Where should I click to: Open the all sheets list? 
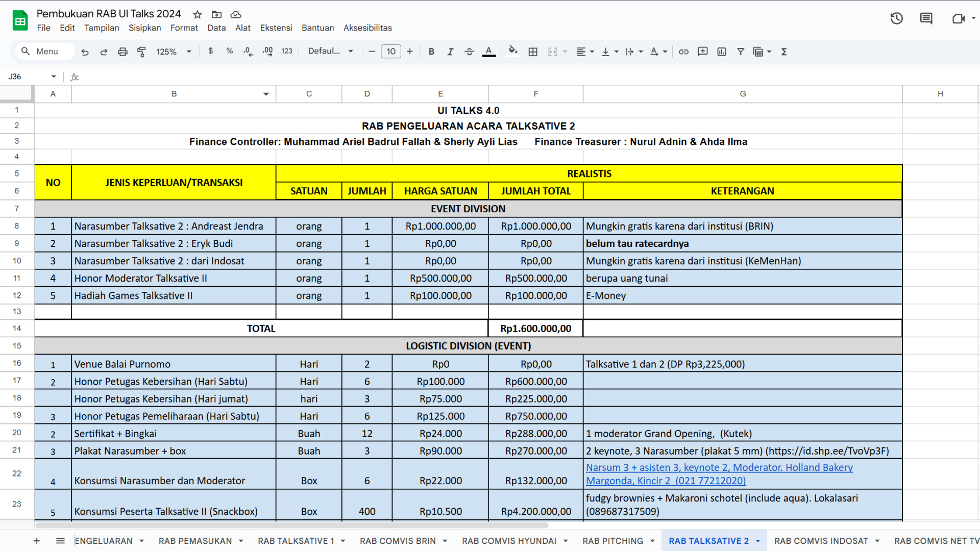click(60, 541)
